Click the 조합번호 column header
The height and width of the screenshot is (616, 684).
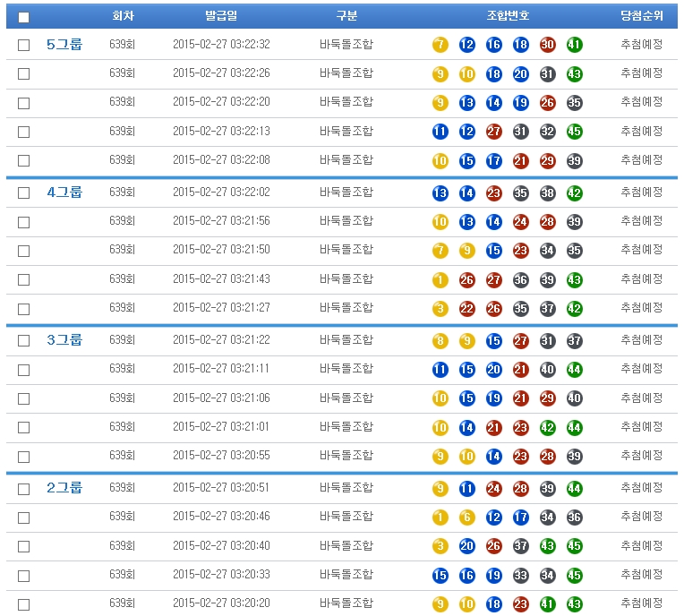(508, 16)
